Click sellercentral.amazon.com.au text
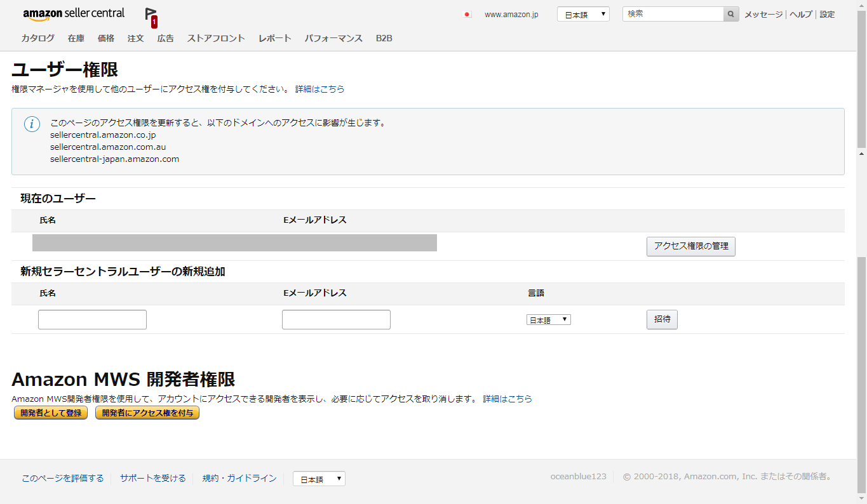 coord(108,147)
